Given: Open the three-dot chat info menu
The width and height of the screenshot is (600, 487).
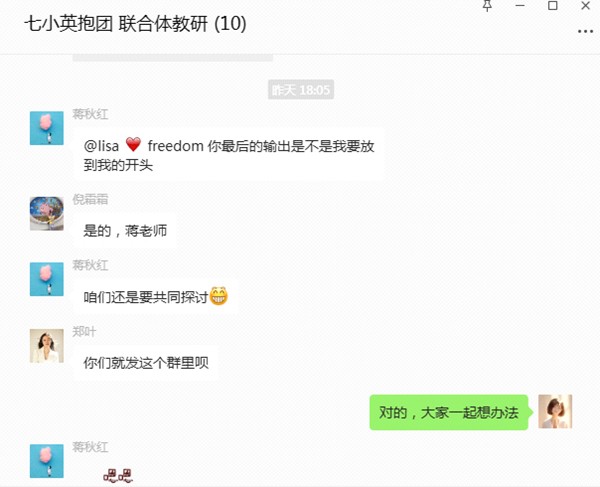Looking at the screenshot, I should [x=585, y=32].
